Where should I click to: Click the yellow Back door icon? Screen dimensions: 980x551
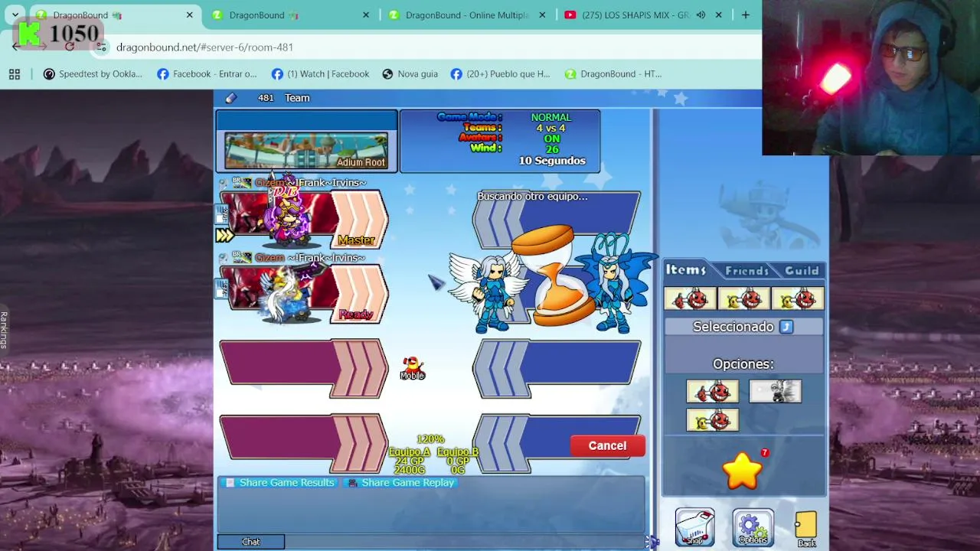coord(806,529)
